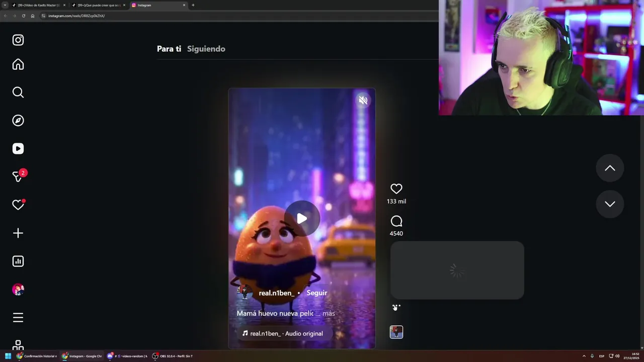Close the Que puede creer tab
Viewport: 644px width, 362px height.
point(124,5)
